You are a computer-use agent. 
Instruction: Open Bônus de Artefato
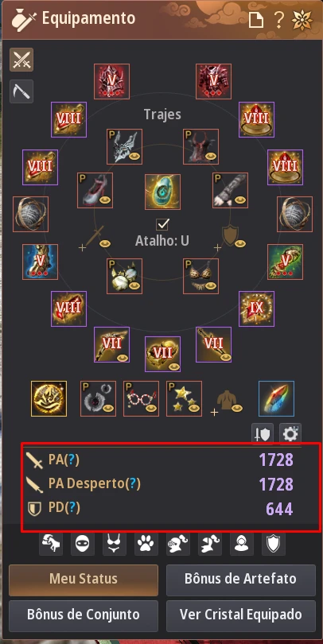tap(241, 579)
